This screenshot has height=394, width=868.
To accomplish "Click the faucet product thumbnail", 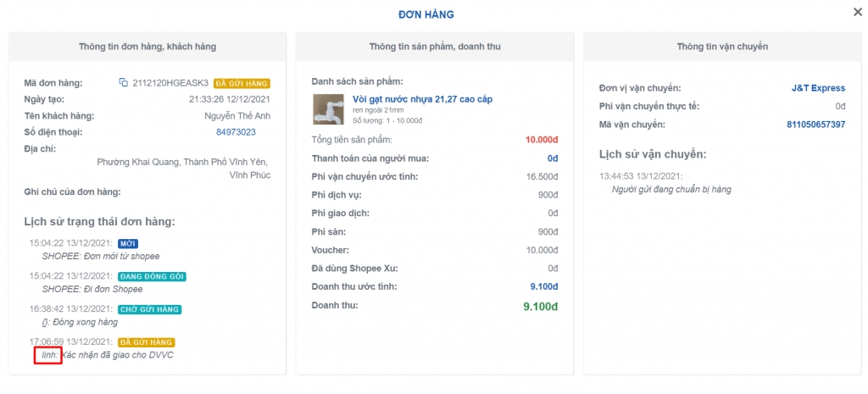I will [328, 108].
